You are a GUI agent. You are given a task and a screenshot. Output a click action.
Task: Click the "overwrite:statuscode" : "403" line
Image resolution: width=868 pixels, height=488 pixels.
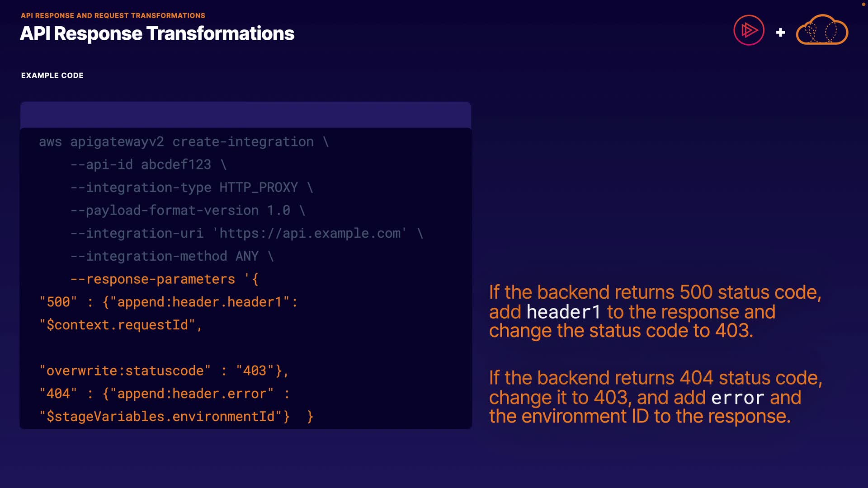164,371
